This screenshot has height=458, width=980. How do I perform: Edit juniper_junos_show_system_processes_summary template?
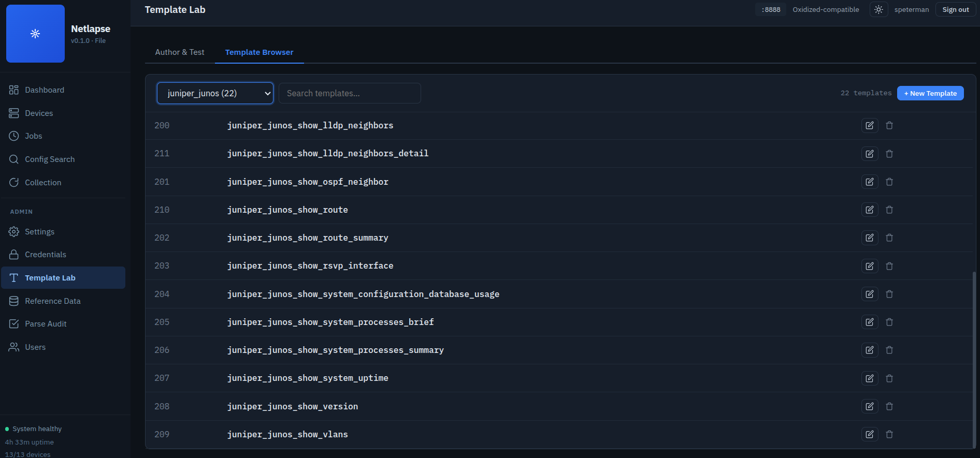[x=870, y=350]
